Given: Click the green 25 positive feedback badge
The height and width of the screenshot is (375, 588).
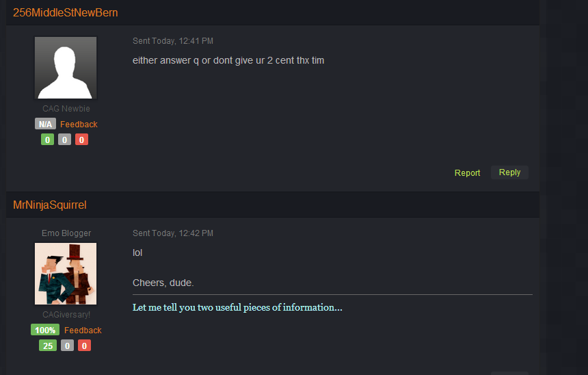Looking at the screenshot, I should 48,346.
